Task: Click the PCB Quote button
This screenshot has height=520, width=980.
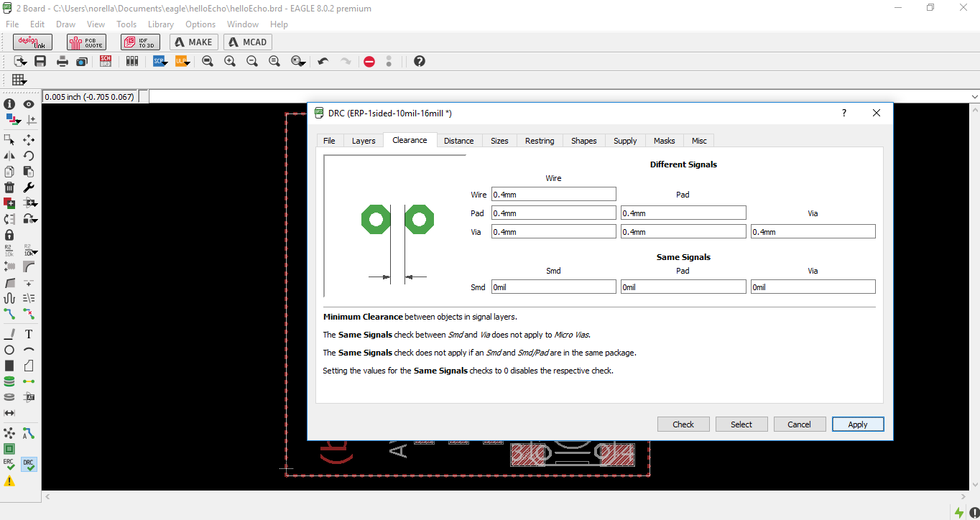Action: [x=86, y=42]
